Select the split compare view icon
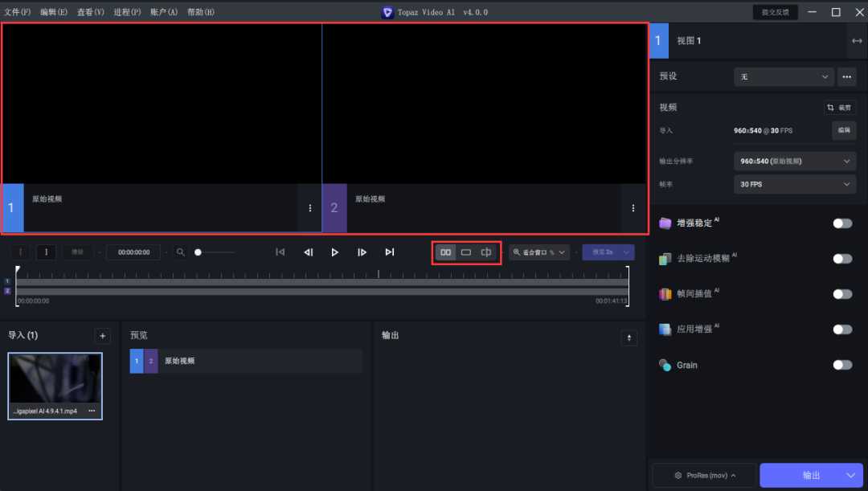The height and width of the screenshot is (491, 868). point(486,252)
